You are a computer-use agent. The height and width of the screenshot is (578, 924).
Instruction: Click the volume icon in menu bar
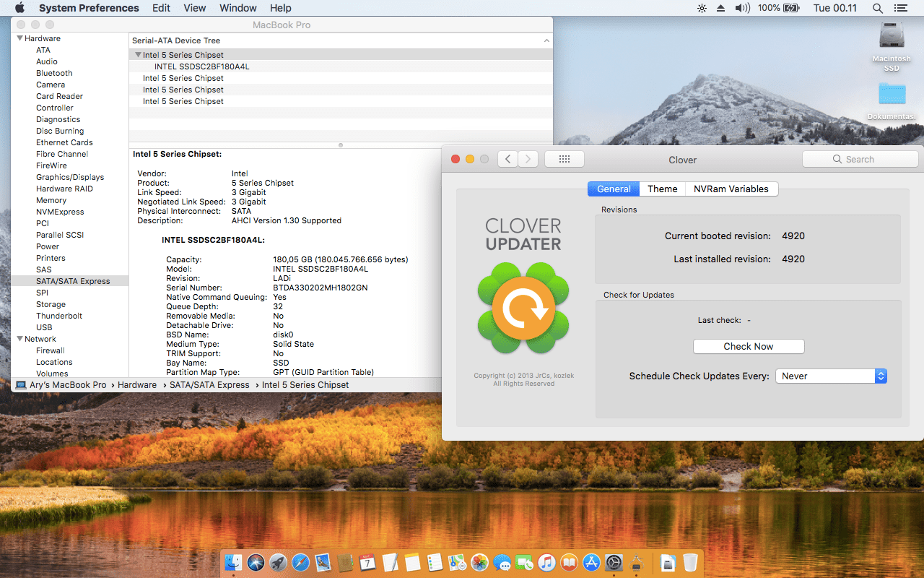(742, 8)
